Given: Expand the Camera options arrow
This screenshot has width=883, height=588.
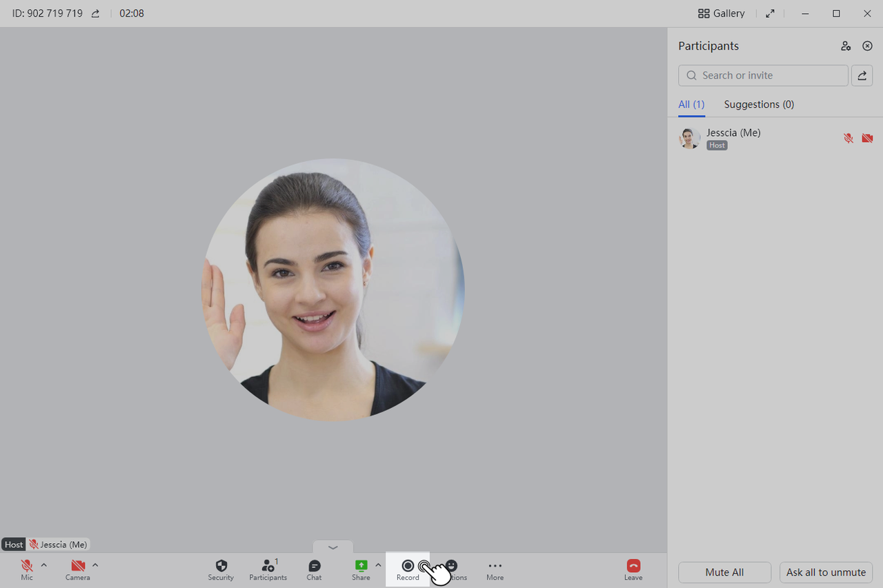Looking at the screenshot, I should click(95, 565).
